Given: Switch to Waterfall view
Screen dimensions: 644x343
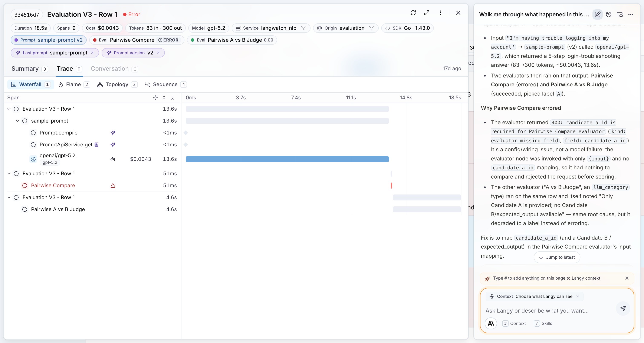Looking at the screenshot, I should point(31,84).
